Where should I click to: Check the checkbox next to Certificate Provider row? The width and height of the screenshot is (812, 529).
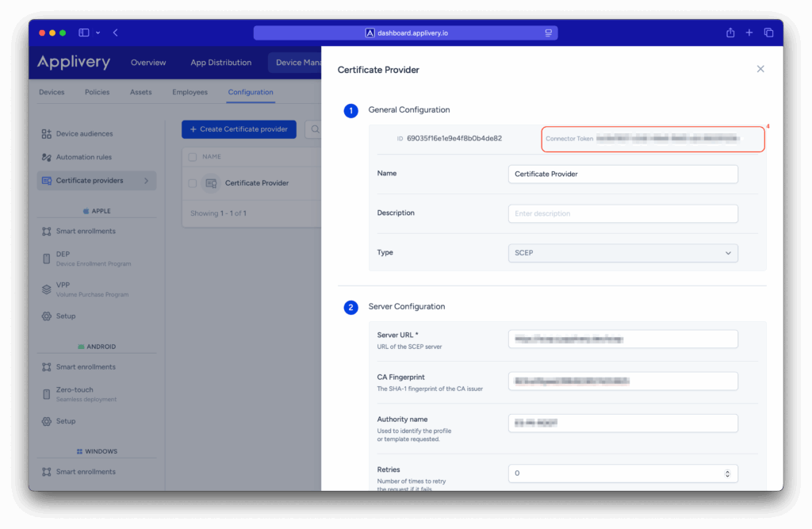tap(193, 182)
